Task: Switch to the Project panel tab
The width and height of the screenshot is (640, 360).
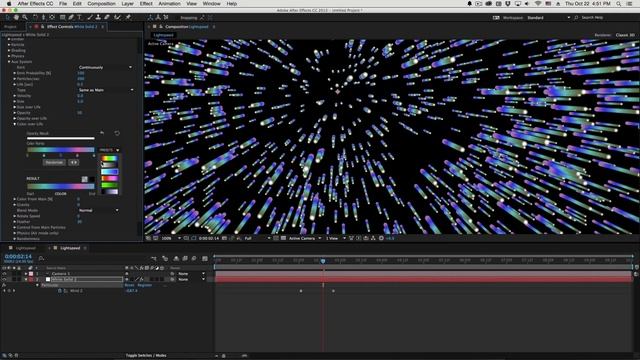Action: (10, 27)
